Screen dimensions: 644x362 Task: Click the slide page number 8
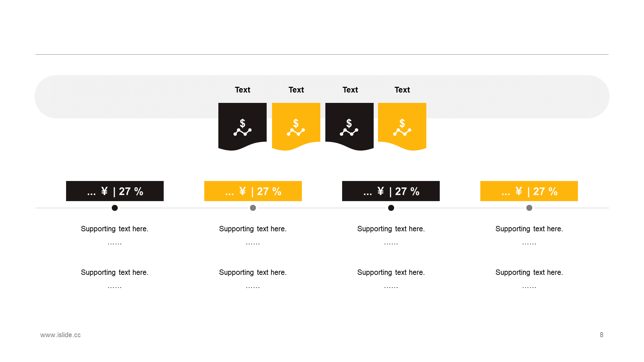coord(601,335)
